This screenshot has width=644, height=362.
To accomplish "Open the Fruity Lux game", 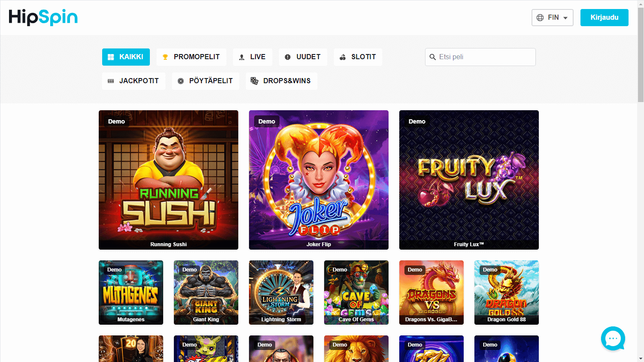I will pyautogui.click(x=469, y=180).
